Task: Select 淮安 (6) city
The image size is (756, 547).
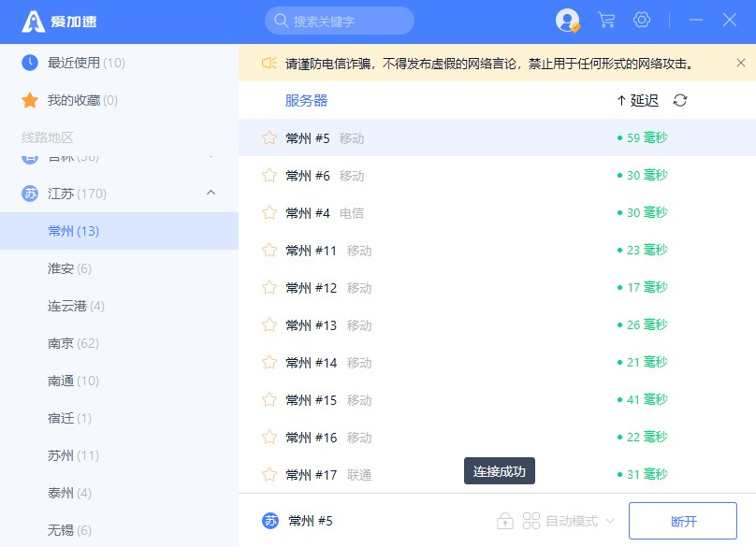Action: coord(119,268)
